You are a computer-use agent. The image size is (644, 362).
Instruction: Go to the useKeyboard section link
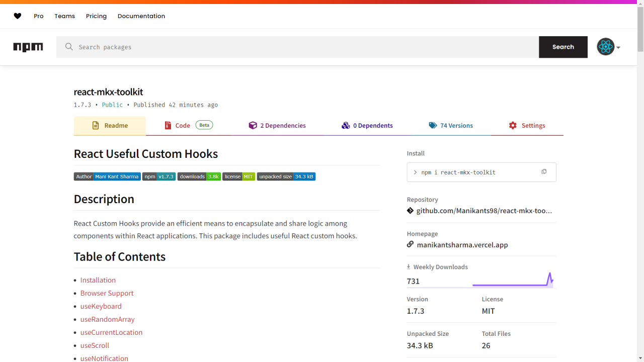coord(101,306)
